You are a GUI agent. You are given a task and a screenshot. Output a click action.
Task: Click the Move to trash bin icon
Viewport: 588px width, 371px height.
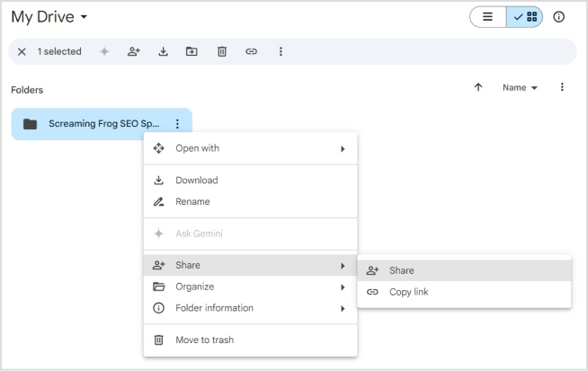point(158,340)
